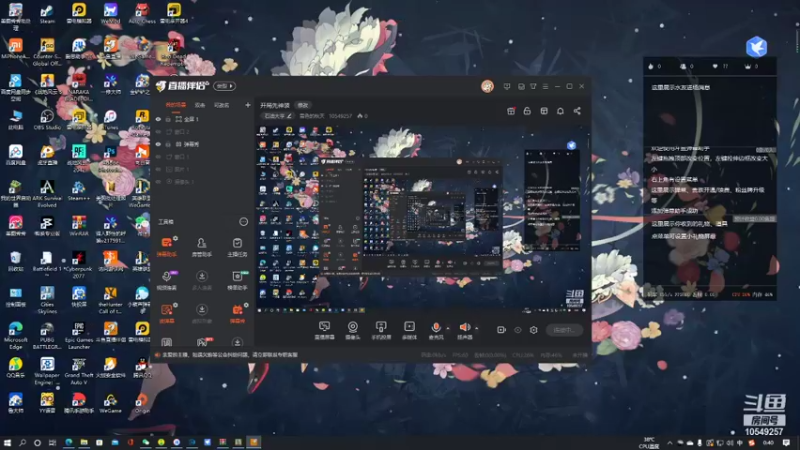The height and width of the screenshot is (450, 800).
Task: Open the 主播任务 tool
Action: [x=237, y=246]
